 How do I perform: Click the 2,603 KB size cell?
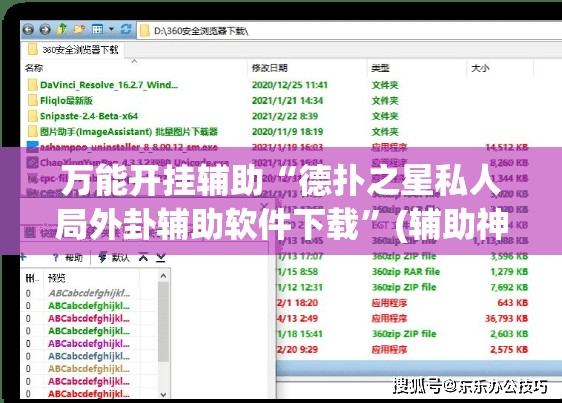pos(509,334)
